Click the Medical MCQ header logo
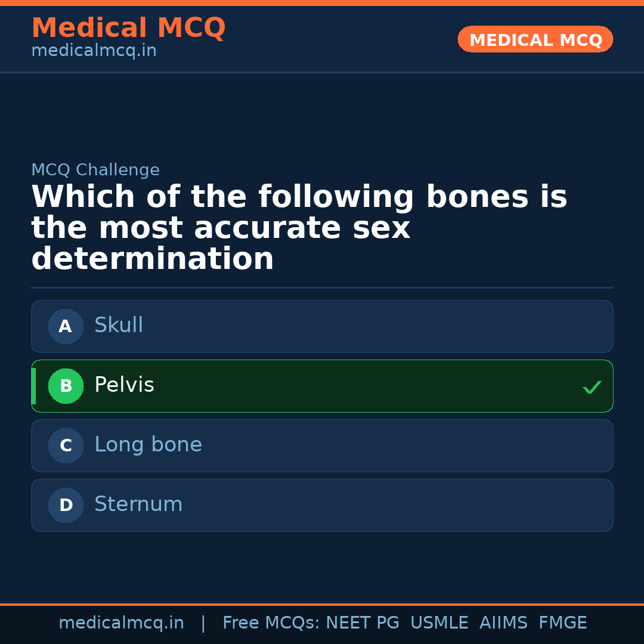644x644 pixels. coord(128,27)
